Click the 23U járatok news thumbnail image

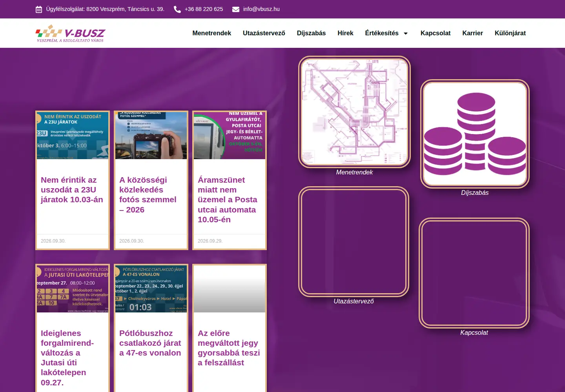73,136
